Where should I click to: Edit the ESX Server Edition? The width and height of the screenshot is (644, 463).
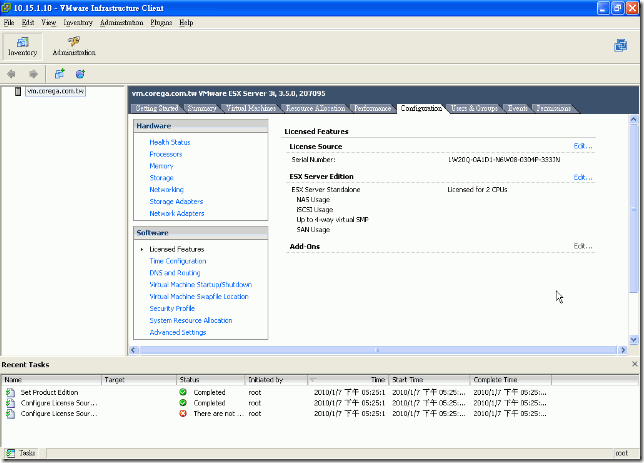583,177
